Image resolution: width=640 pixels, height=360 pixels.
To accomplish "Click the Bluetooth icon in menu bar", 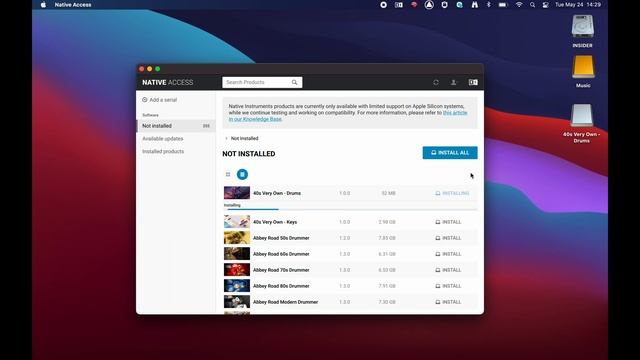I will click(x=489, y=5).
